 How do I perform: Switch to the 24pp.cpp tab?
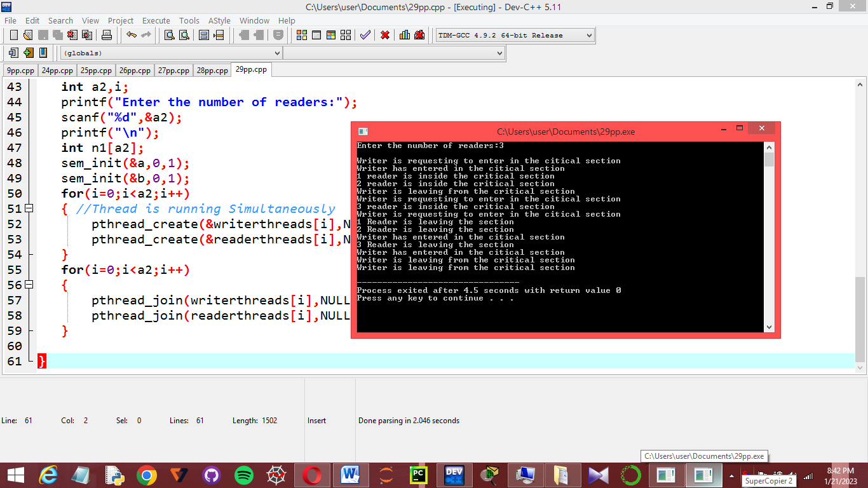pyautogui.click(x=57, y=71)
